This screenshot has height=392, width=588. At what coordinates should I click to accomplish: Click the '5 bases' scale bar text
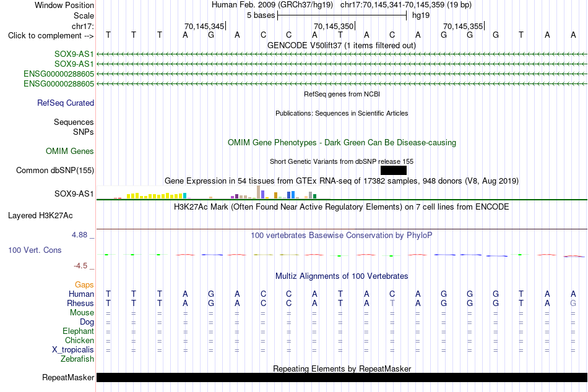tap(261, 15)
